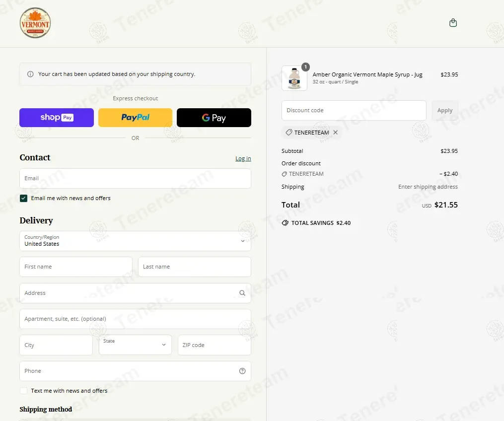
Task: Click the City field
Action: click(x=56, y=345)
